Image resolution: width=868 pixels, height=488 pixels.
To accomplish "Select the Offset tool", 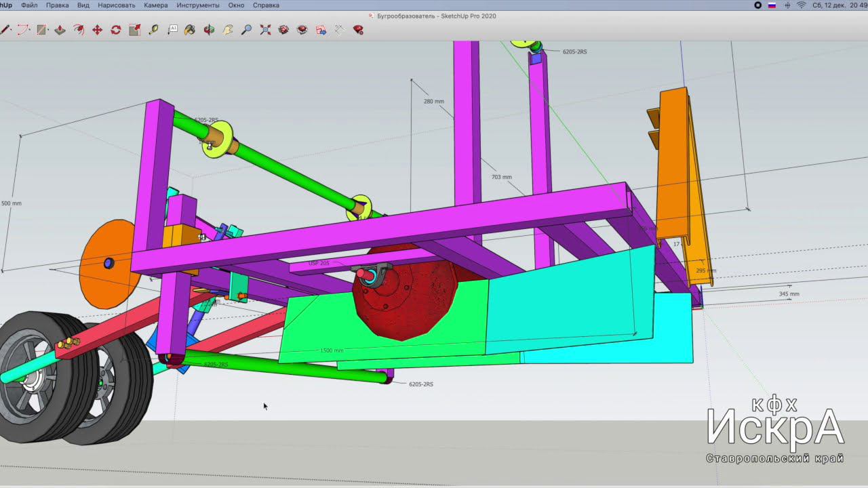I will pyautogui.click(x=79, y=30).
